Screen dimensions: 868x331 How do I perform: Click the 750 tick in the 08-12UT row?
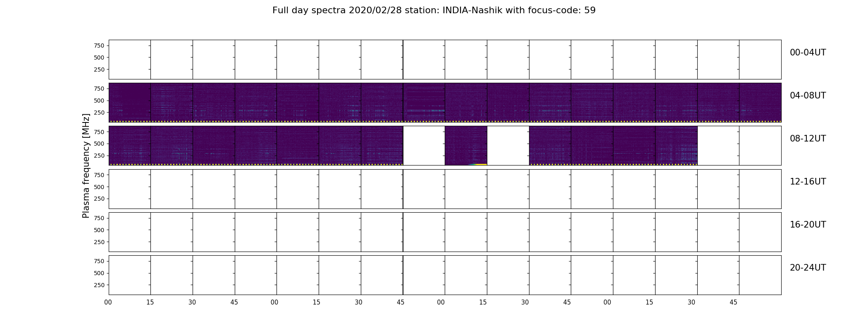(99, 132)
